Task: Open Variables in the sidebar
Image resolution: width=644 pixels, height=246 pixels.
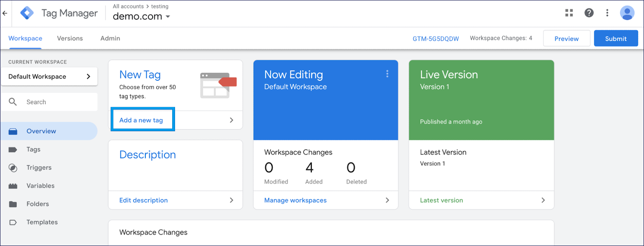Action: [40, 186]
